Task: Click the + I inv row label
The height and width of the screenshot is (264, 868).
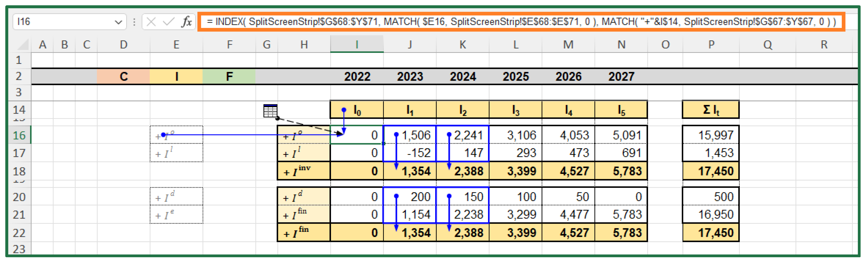Action: tap(304, 171)
